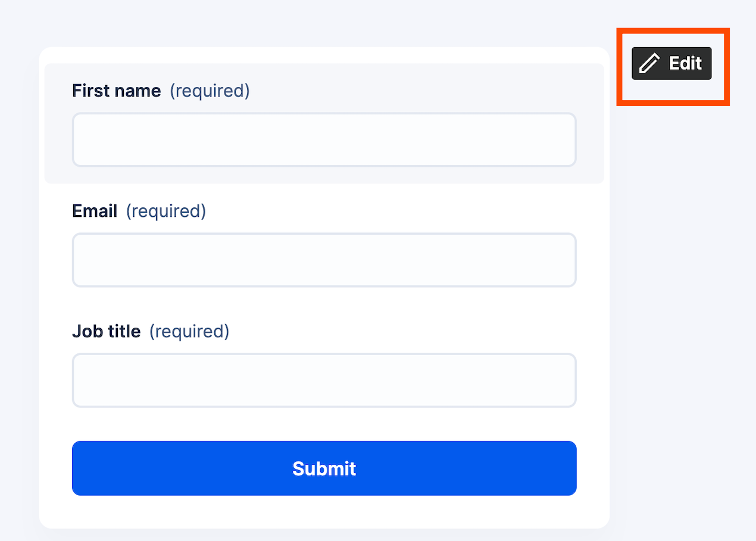756x541 pixels.
Task: Click the highlighted First name field section
Action: (x=324, y=122)
